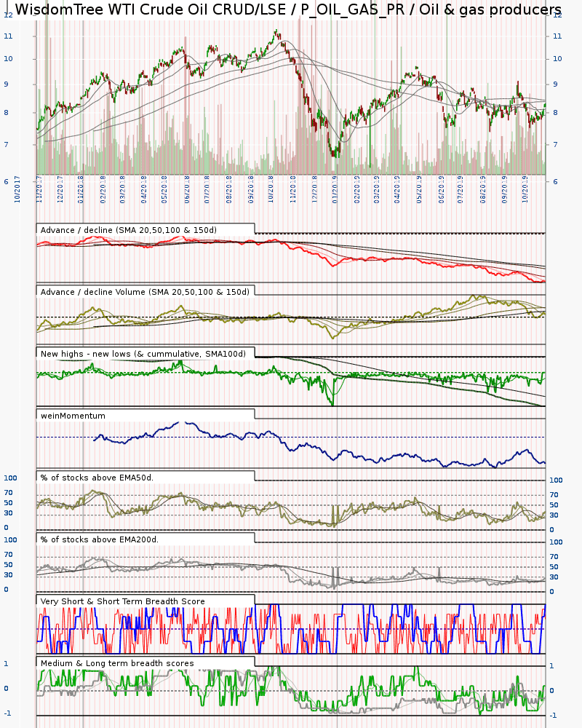
Task: Click the '02/2018' date tick label
Action: click(103, 189)
